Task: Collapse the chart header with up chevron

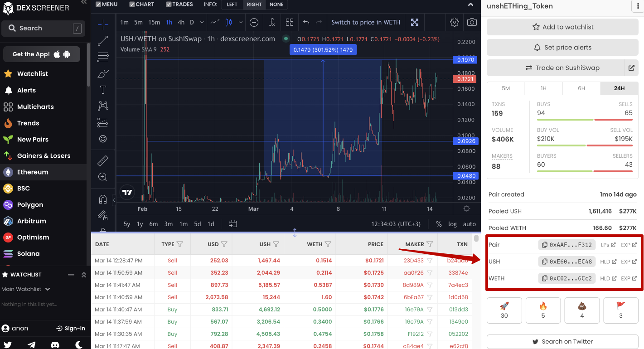Action: tap(470, 5)
